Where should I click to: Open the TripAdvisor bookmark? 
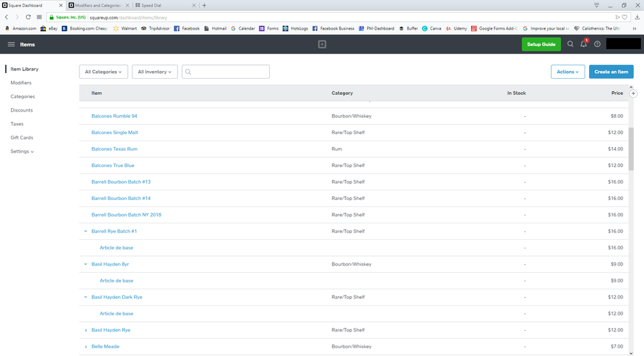[156, 28]
